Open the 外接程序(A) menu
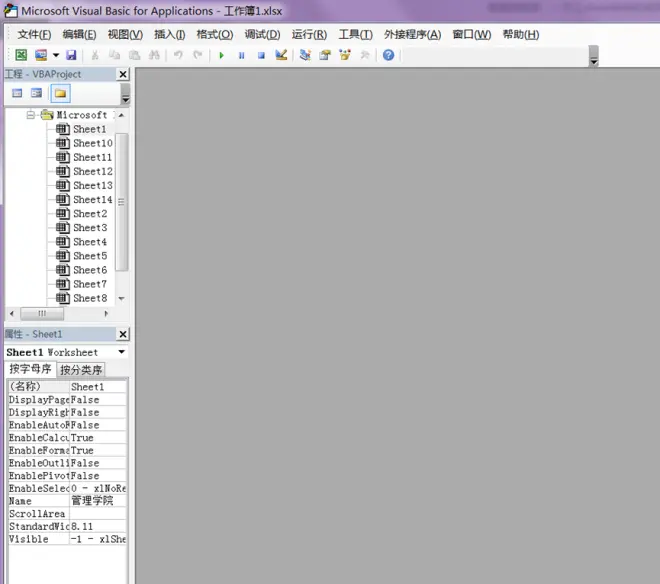The width and height of the screenshot is (660, 584). [412, 35]
